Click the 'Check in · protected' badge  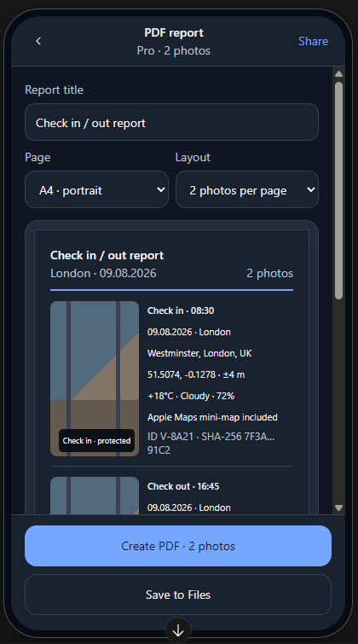point(96,441)
